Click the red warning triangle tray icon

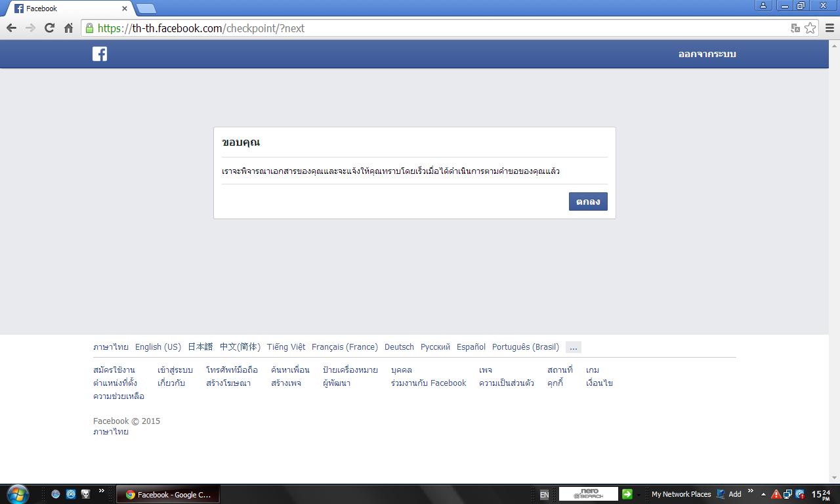pos(776,494)
